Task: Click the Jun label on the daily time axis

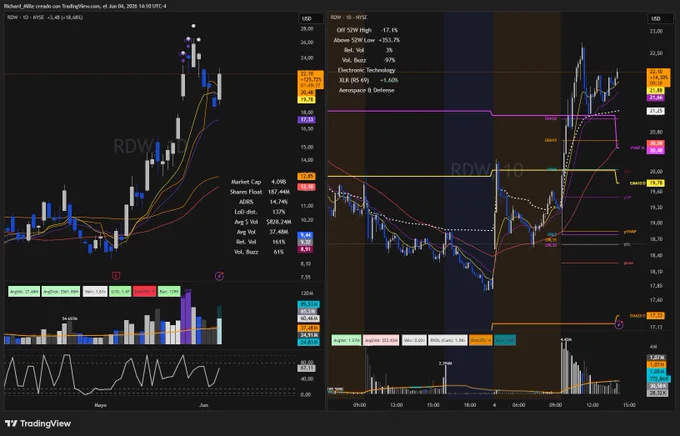Action: click(203, 405)
